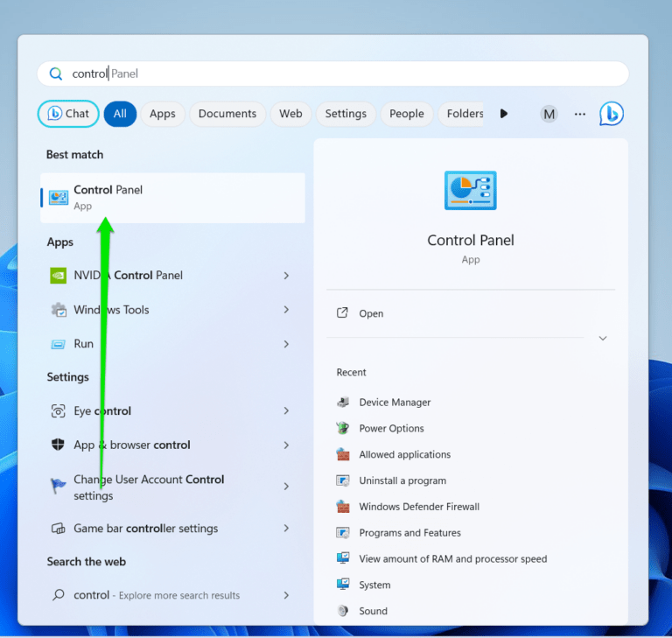This screenshot has height=638, width=672.
Task: Expand the Run result chevron
Action: coord(286,345)
